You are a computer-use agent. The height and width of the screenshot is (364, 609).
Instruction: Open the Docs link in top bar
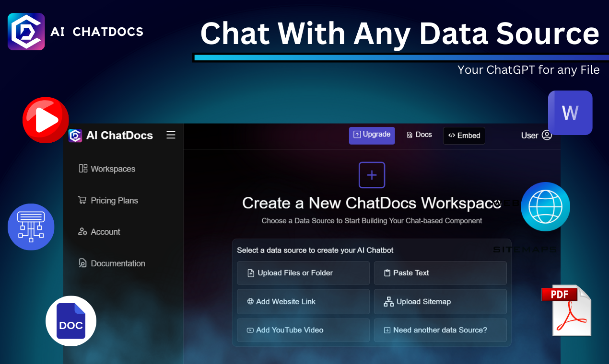[419, 135]
